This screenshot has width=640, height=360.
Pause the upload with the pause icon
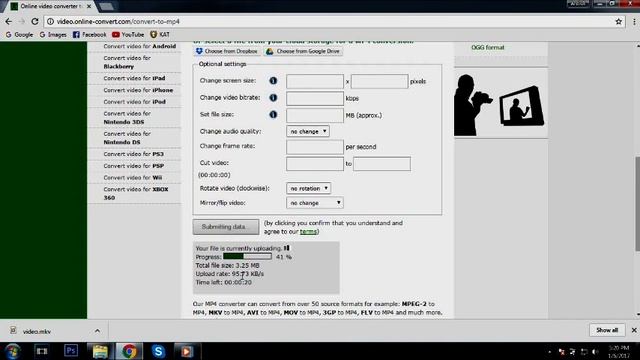click(x=287, y=248)
